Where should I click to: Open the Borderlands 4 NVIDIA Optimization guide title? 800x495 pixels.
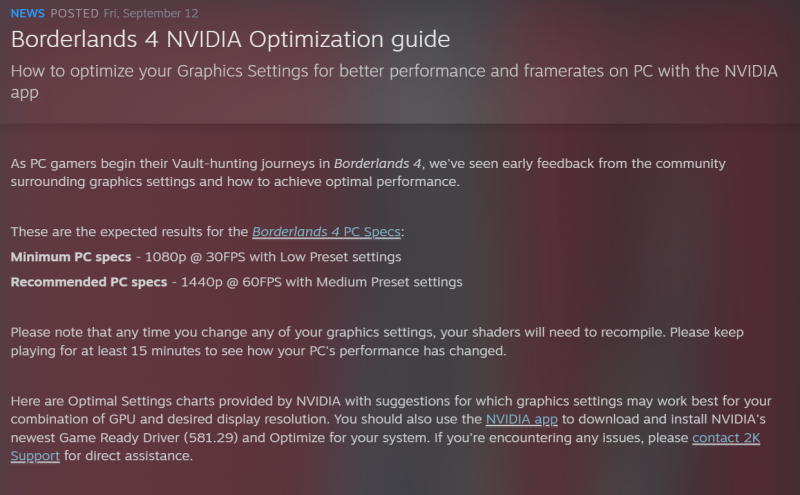click(x=230, y=39)
